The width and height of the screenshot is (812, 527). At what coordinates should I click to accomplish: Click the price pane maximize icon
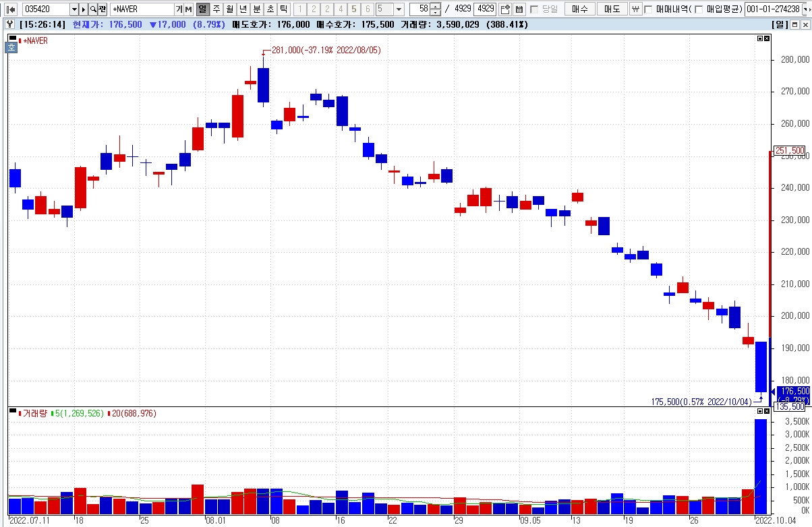[x=759, y=39]
